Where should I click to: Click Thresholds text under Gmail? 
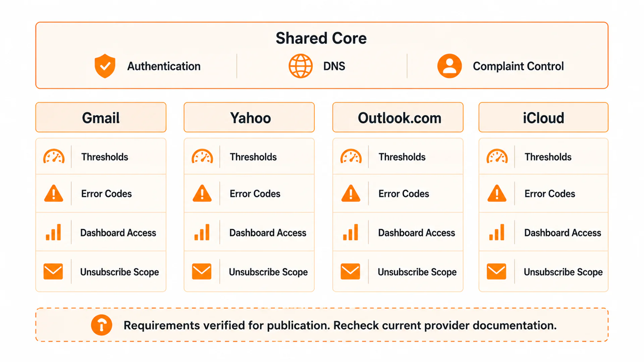click(x=105, y=157)
